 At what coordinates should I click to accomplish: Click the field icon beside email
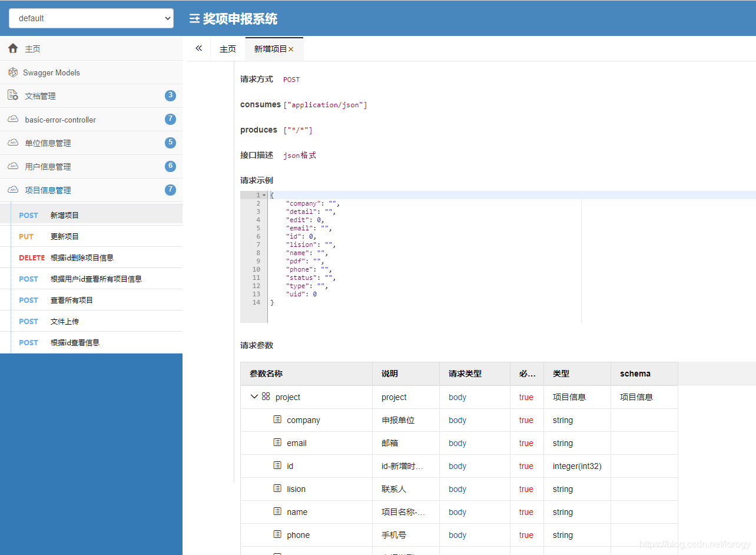277,442
